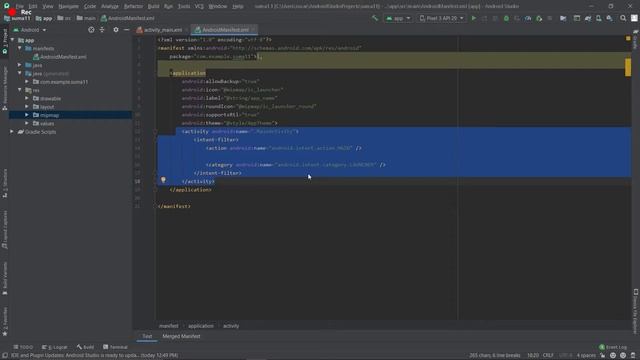The height and width of the screenshot is (360, 640).
Task: Open Project panel settings gear
Action: 116,30
